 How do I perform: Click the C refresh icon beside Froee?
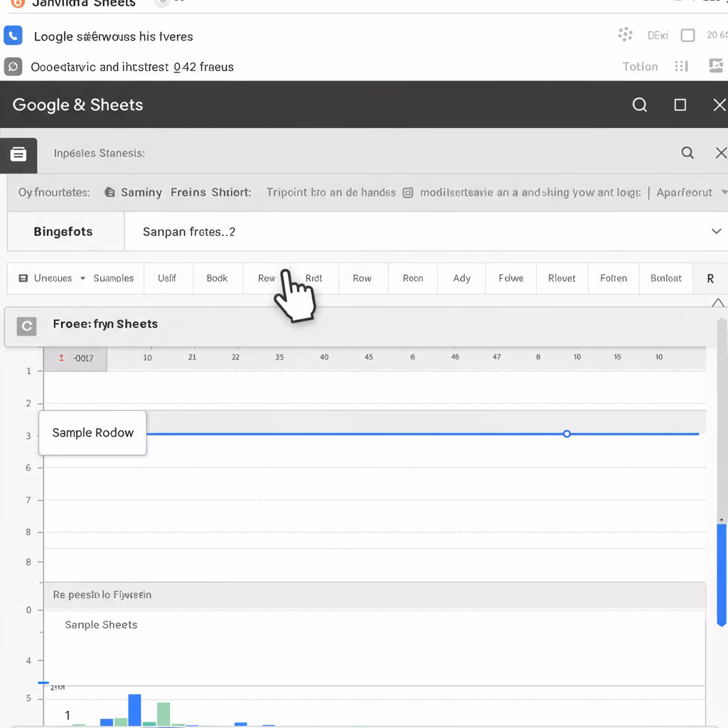pos(26,326)
